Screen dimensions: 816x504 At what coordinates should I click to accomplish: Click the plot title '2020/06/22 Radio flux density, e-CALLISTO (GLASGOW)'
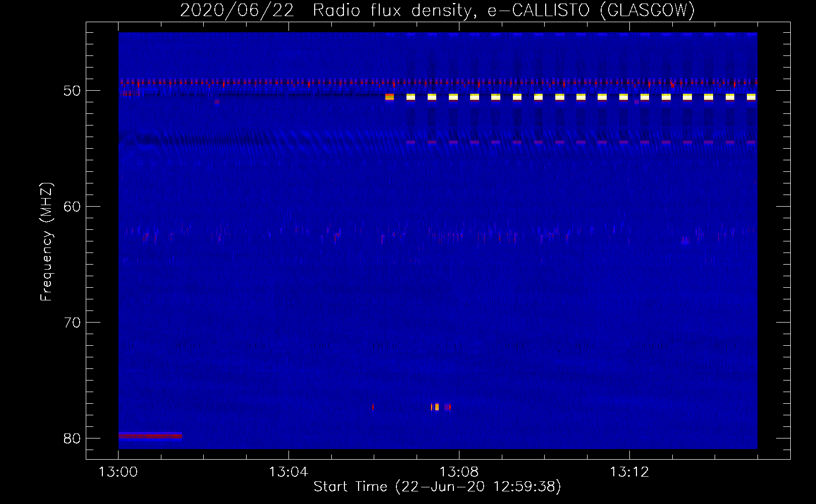(437, 10)
